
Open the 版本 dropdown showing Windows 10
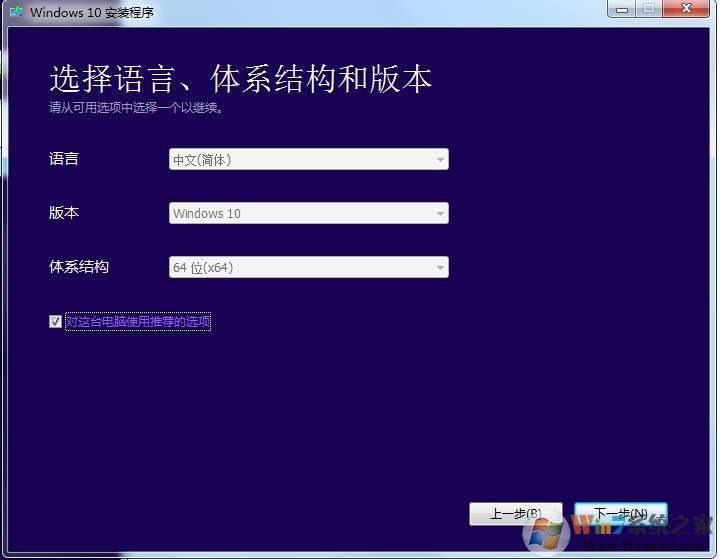point(309,213)
